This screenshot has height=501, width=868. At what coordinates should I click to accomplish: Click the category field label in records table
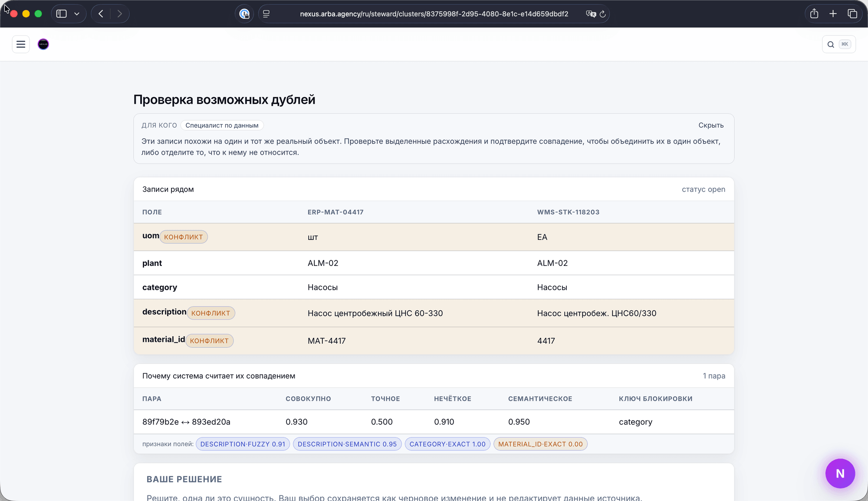[160, 288]
